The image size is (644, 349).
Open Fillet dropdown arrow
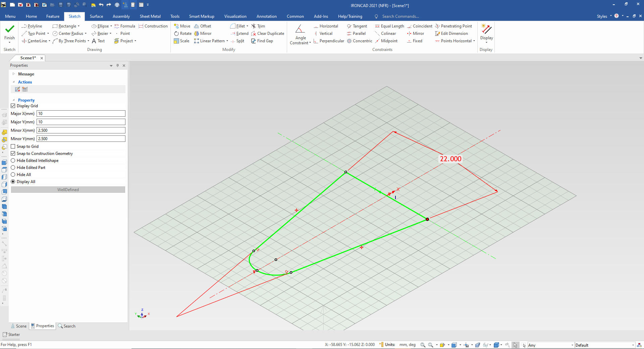[247, 26]
